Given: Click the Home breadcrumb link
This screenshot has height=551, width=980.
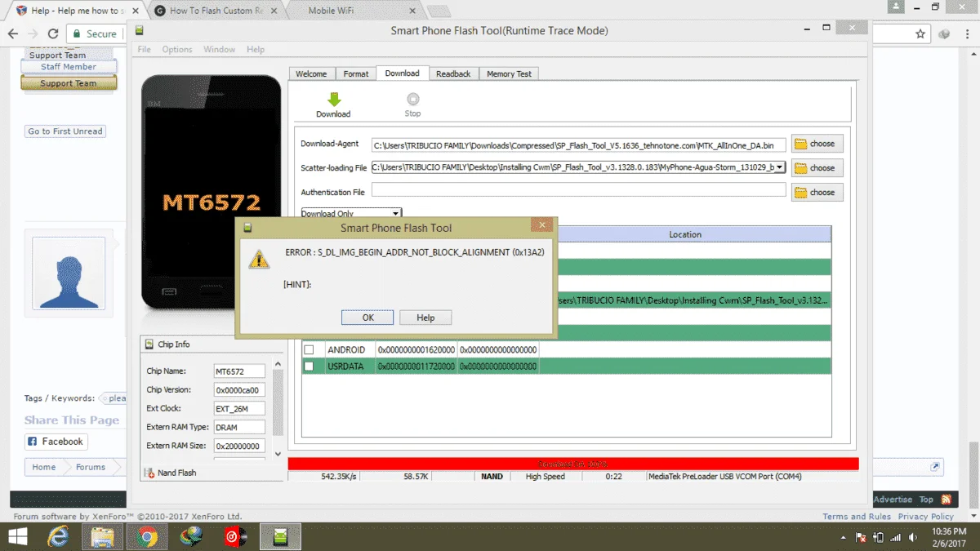Looking at the screenshot, I should (44, 467).
